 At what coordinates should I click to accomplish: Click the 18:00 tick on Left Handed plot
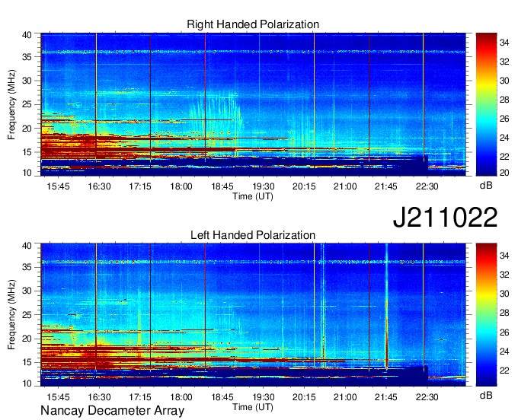pyautogui.click(x=181, y=396)
